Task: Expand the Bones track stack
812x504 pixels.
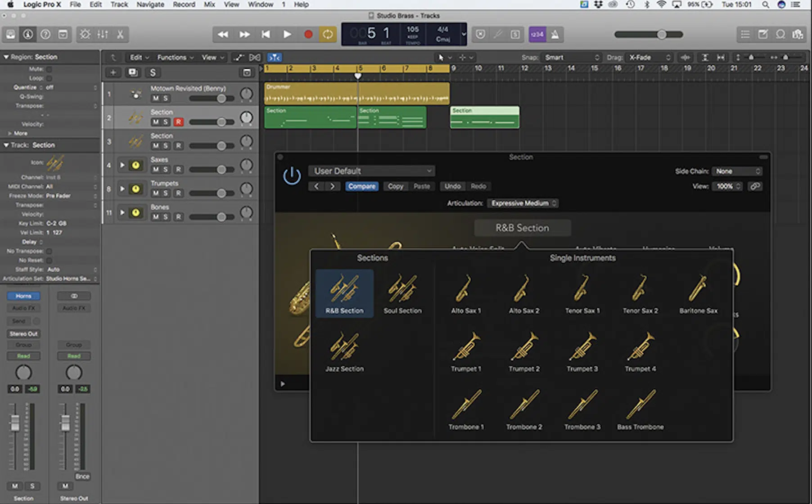Action: (122, 212)
